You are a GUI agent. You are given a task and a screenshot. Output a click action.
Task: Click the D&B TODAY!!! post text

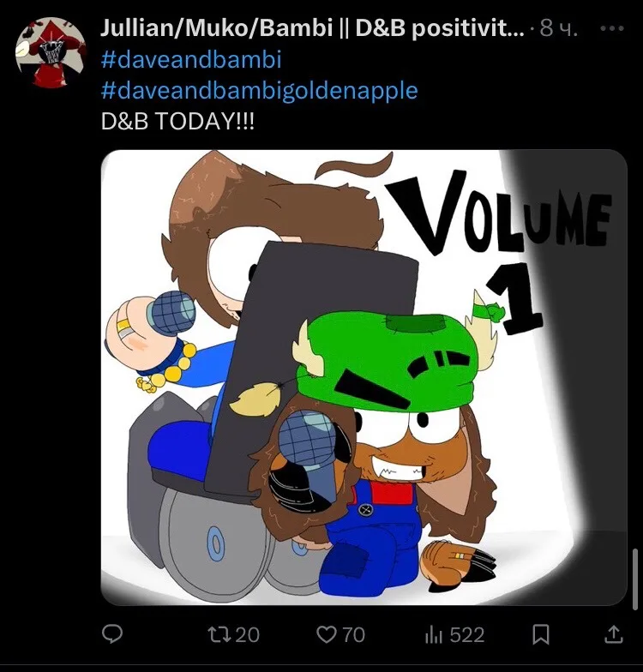click(x=177, y=122)
